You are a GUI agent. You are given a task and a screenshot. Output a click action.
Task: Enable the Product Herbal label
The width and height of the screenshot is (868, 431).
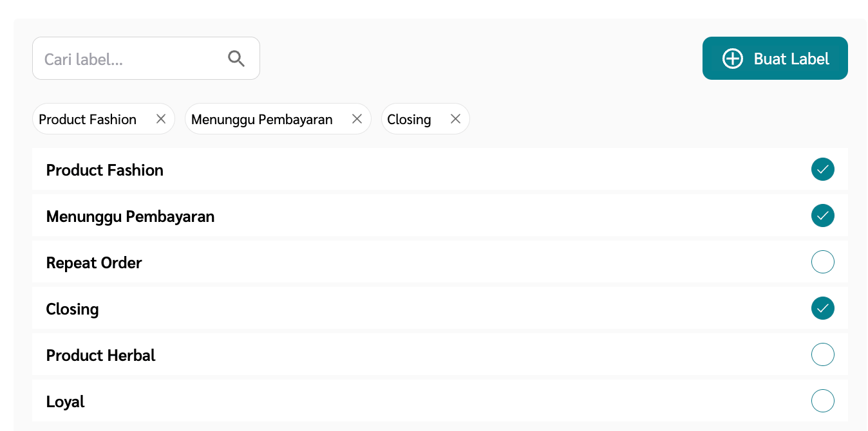click(x=823, y=354)
